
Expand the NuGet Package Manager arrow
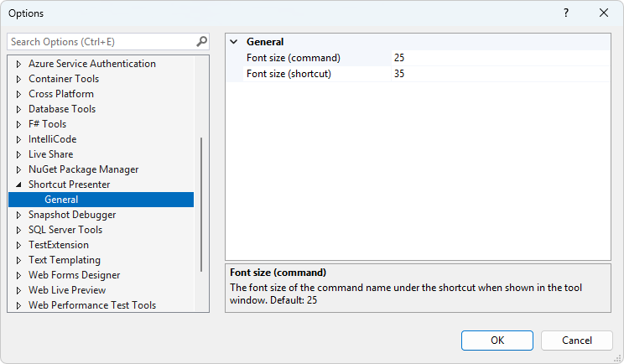(18, 169)
